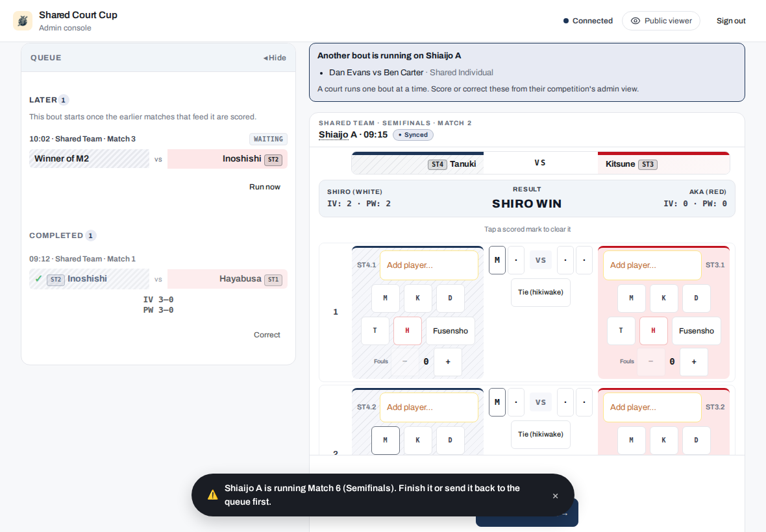Click the SHIRO WIN result text
766x532 pixels.
pyautogui.click(x=526, y=204)
